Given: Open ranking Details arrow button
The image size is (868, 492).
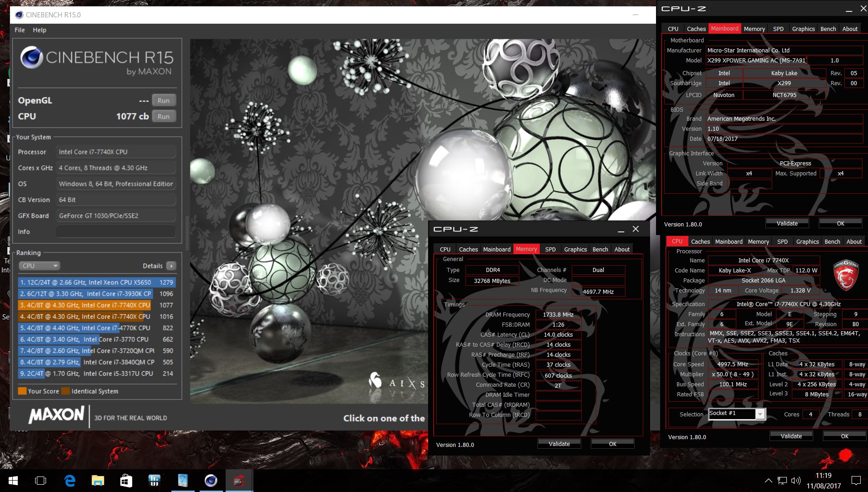Looking at the screenshot, I should (x=171, y=266).
